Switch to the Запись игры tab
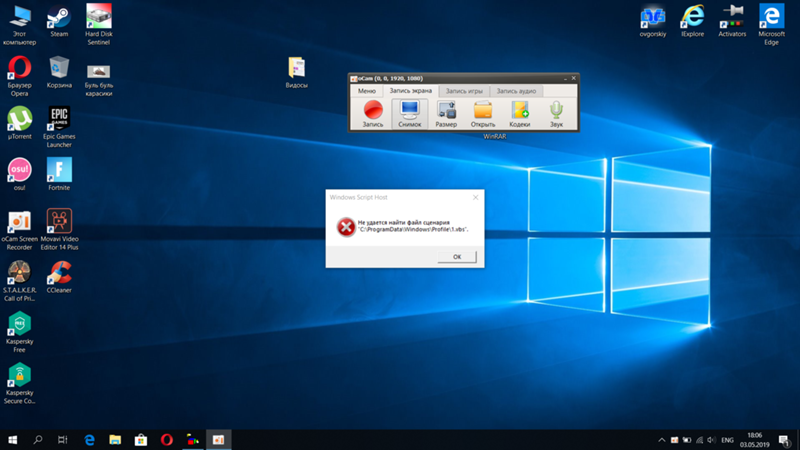Screen dimensions: 800x450 pos(464,91)
